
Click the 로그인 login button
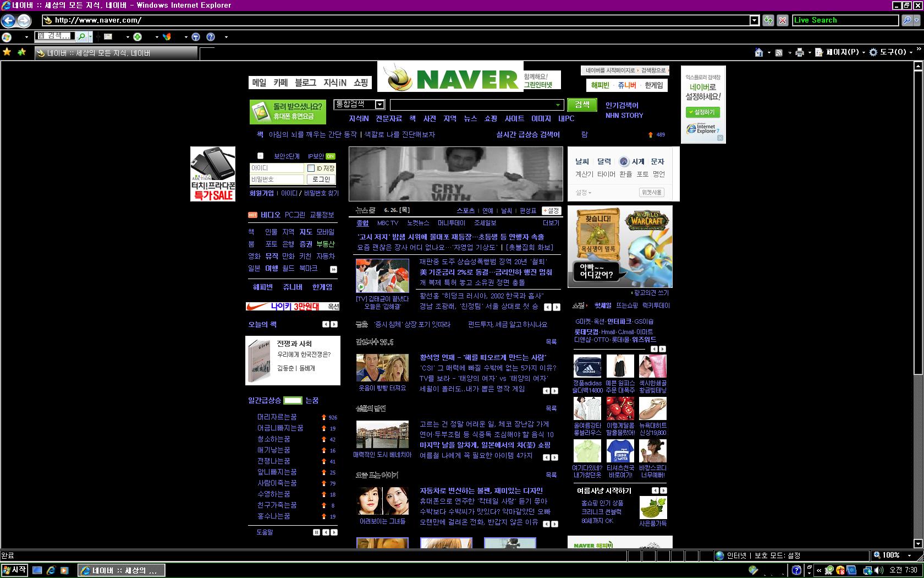pos(321,179)
